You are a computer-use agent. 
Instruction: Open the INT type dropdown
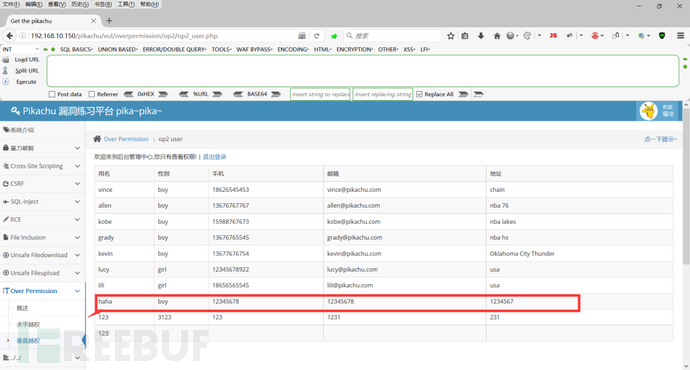[x=21, y=49]
